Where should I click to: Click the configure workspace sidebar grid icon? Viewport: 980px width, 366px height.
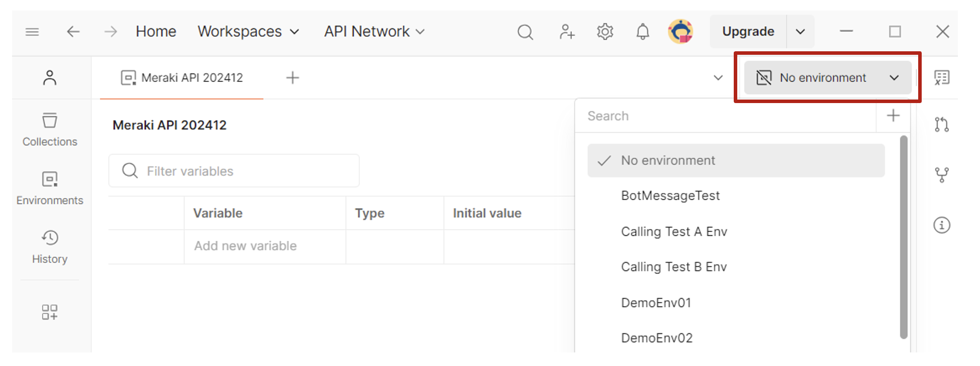49,312
